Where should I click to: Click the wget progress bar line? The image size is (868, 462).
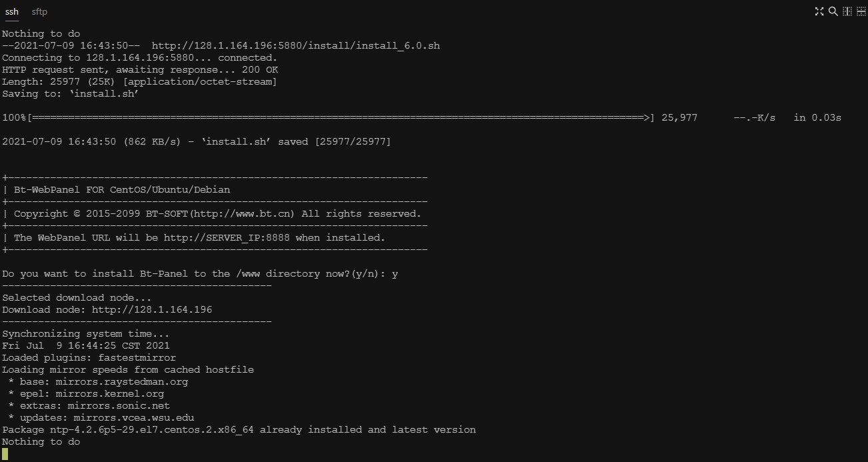(x=422, y=118)
